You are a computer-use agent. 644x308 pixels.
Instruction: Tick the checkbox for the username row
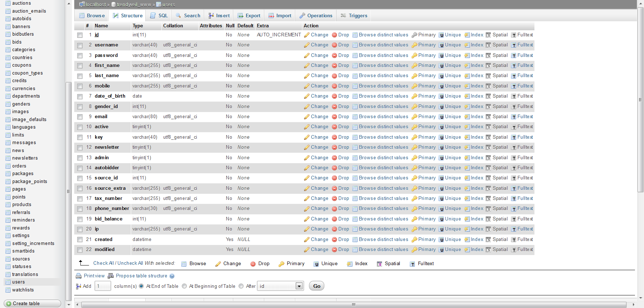pyautogui.click(x=80, y=45)
